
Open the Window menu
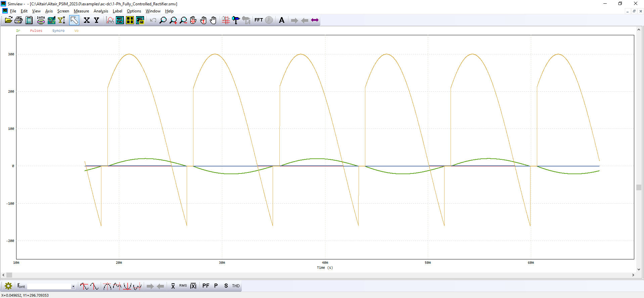click(153, 11)
